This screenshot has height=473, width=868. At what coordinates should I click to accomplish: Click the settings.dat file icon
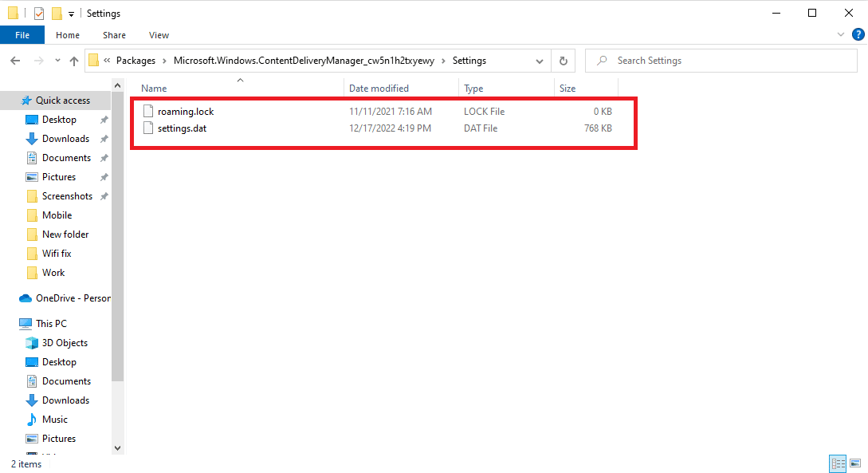click(147, 128)
